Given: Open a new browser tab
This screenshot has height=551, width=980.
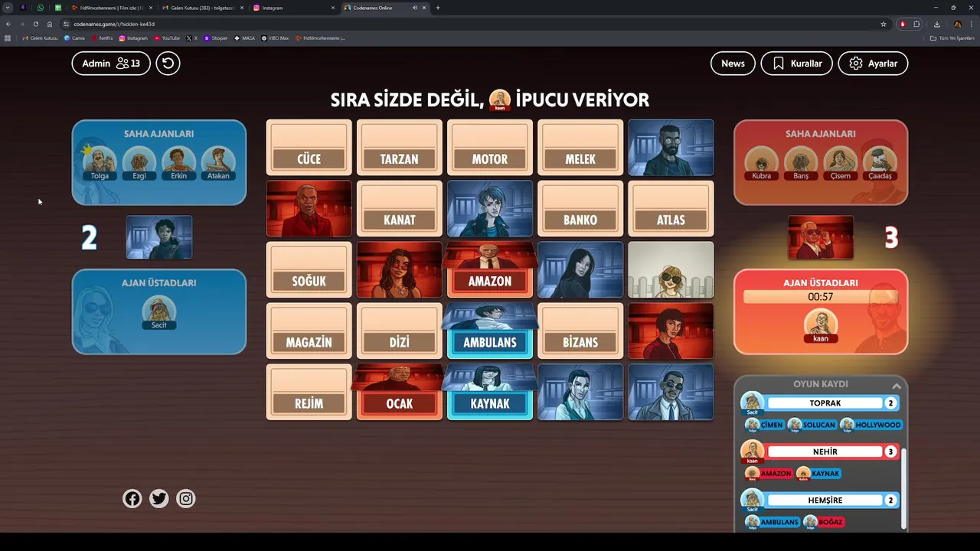Looking at the screenshot, I should click(x=438, y=8).
